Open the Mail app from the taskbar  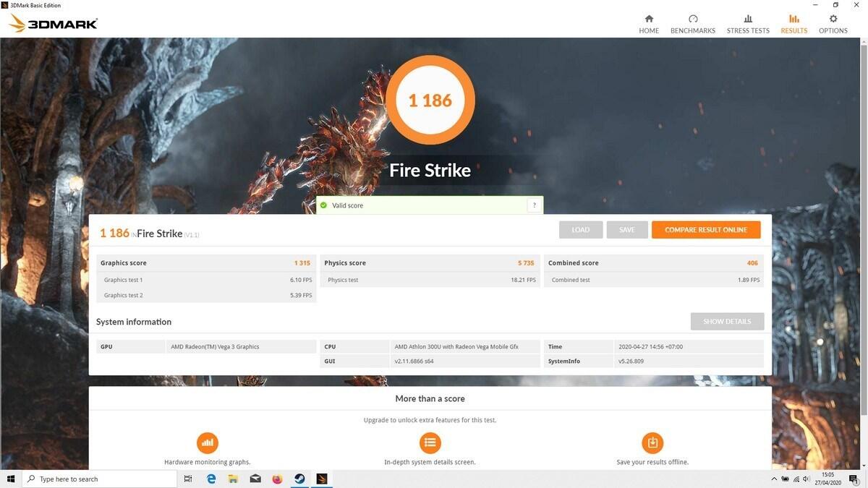click(255, 479)
